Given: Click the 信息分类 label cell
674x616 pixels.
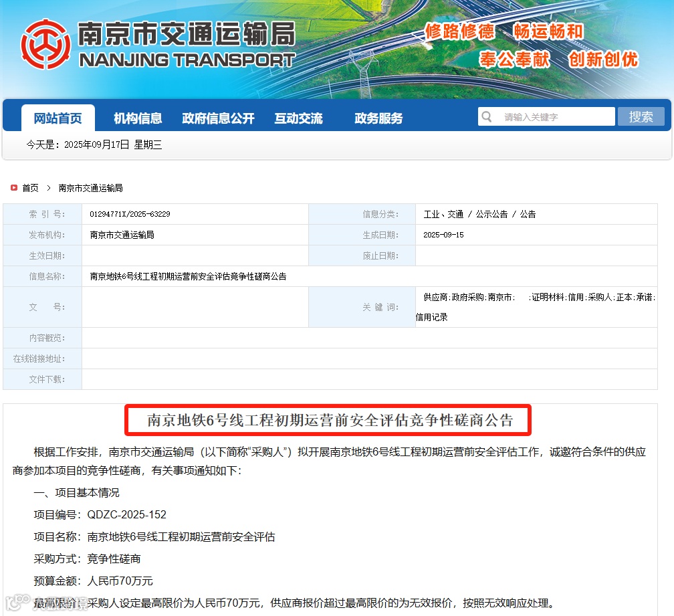Looking at the screenshot, I should click(362, 214).
